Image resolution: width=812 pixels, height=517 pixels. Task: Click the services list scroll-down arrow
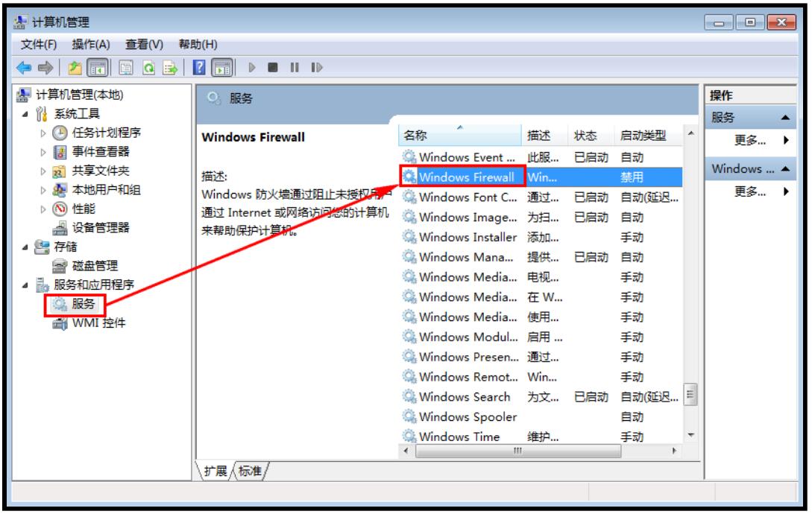690,435
